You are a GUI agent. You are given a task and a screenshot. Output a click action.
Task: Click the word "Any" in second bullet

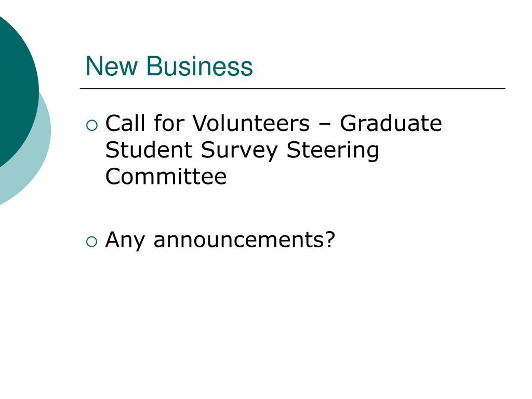125,241
